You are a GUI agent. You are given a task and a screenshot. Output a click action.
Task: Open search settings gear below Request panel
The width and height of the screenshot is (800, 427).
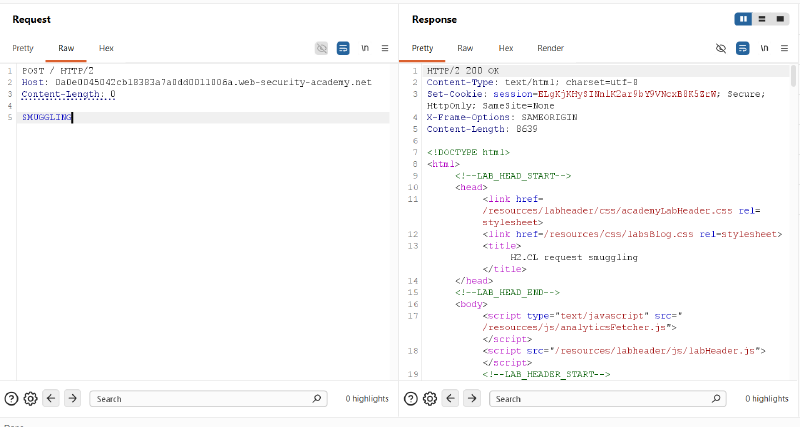tap(31, 398)
